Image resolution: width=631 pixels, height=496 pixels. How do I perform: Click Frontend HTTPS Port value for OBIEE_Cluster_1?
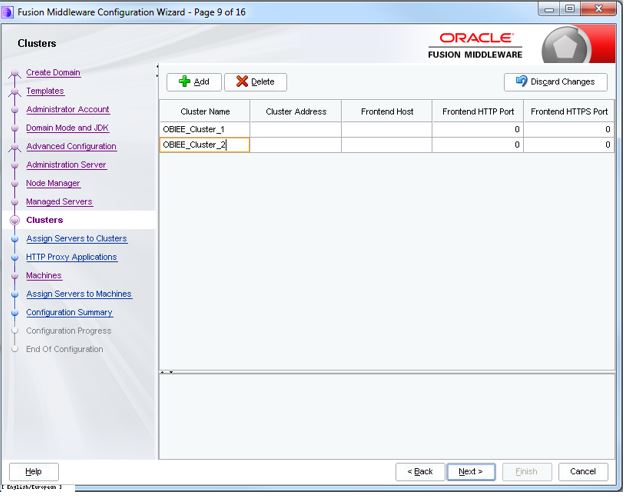tap(569, 130)
